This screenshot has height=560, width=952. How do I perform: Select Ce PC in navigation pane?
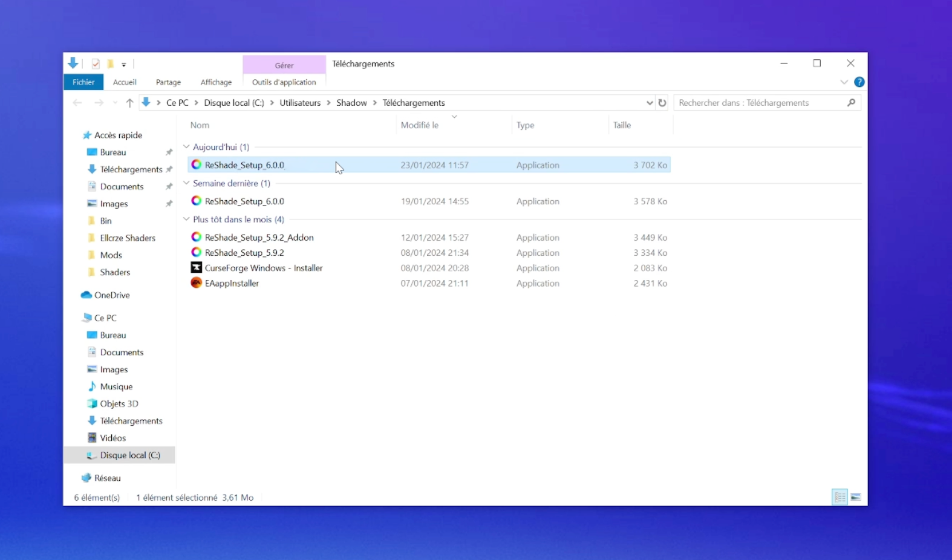coord(105,318)
